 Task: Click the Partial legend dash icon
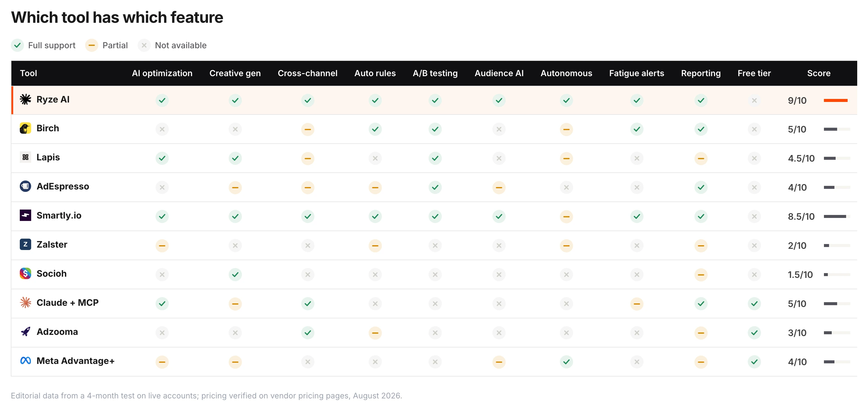tap(92, 45)
